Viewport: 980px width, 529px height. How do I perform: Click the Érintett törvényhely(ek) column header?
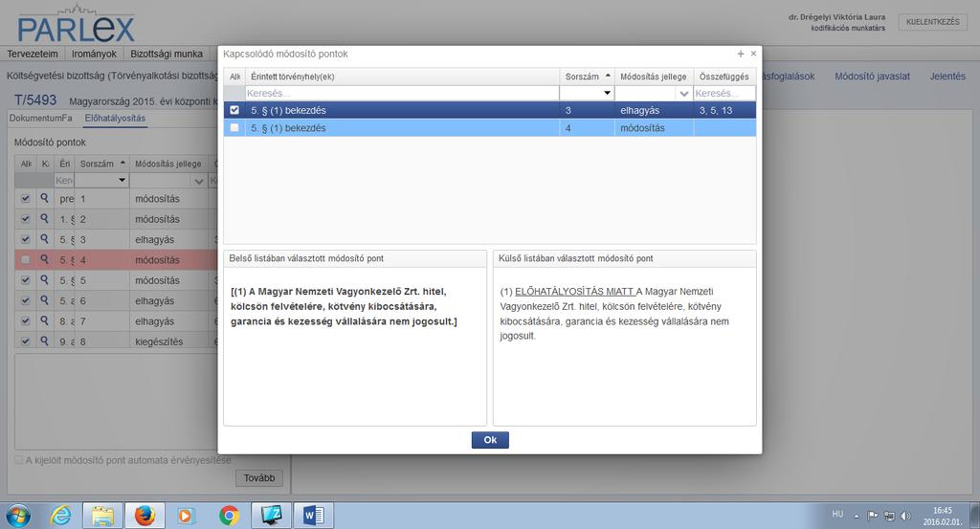point(403,77)
